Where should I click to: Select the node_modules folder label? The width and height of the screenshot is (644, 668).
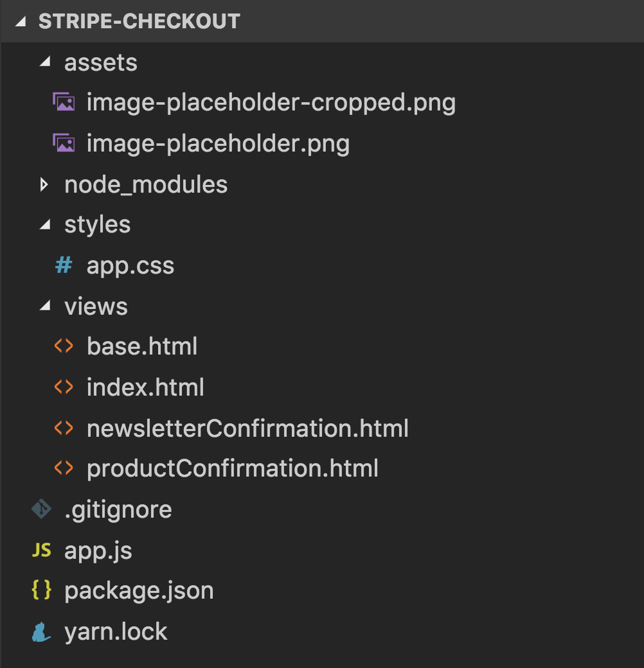pyautogui.click(x=146, y=185)
